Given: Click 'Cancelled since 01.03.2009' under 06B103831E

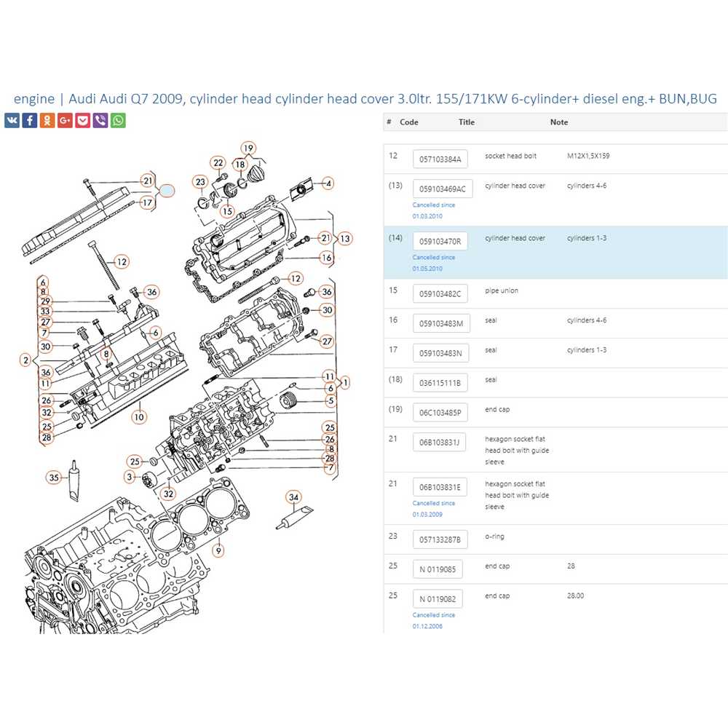Looking at the screenshot, I should point(434,509).
